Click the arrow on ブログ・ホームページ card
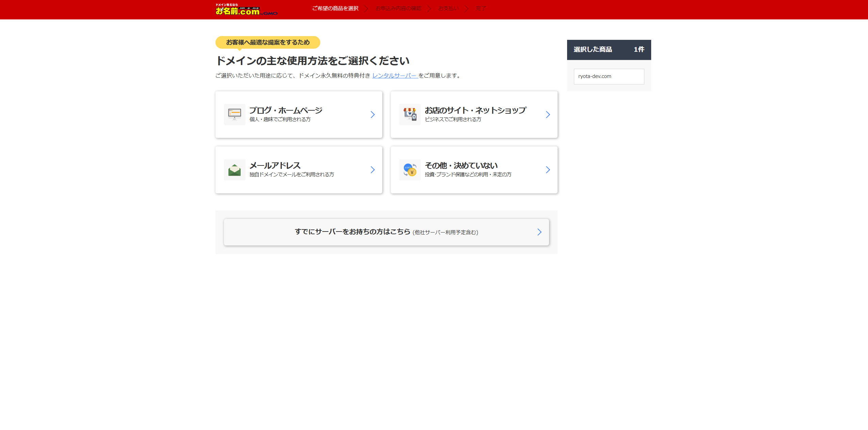 click(x=372, y=114)
